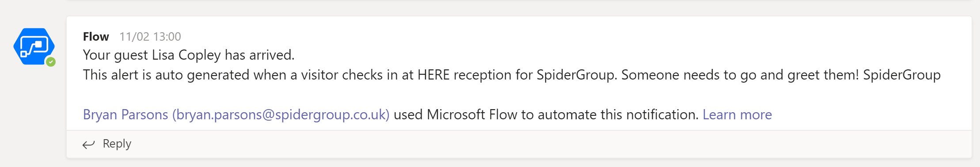Click the Flow bot avatar icon

point(34,46)
